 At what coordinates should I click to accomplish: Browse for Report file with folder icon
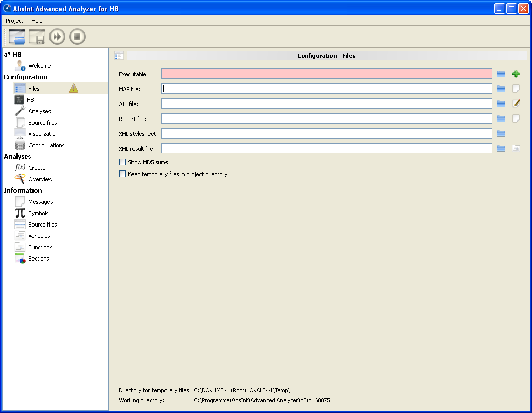pyautogui.click(x=501, y=118)
